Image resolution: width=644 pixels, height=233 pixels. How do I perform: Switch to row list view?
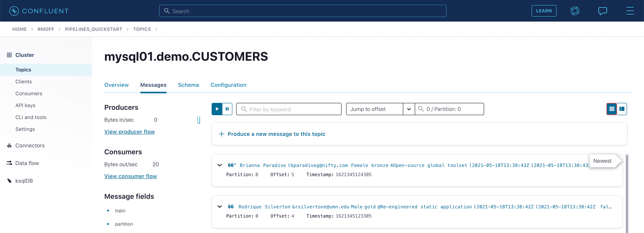[612, 109]
